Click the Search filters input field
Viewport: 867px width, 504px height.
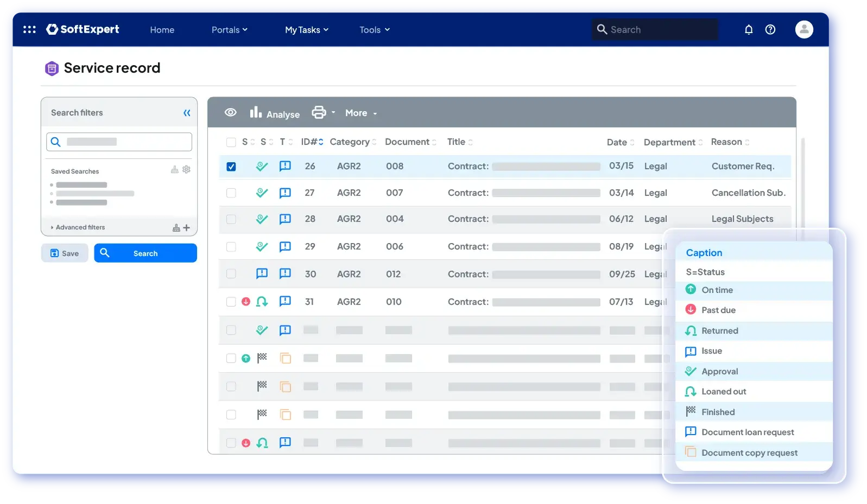pos(119,142)
